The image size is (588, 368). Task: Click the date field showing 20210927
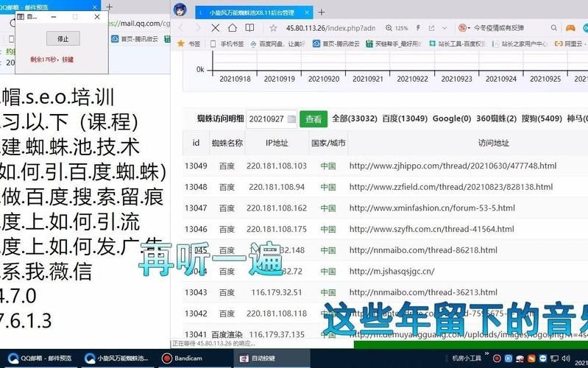271,119
